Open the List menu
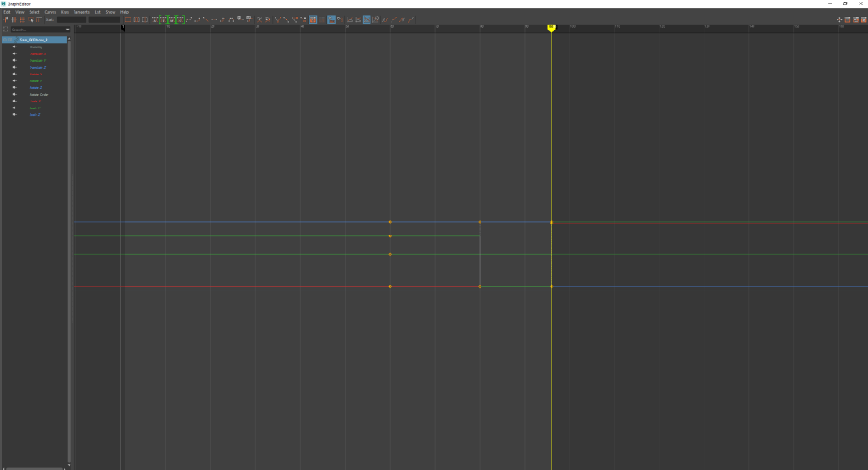Screen dimensions: 868x470 point(97,12)
